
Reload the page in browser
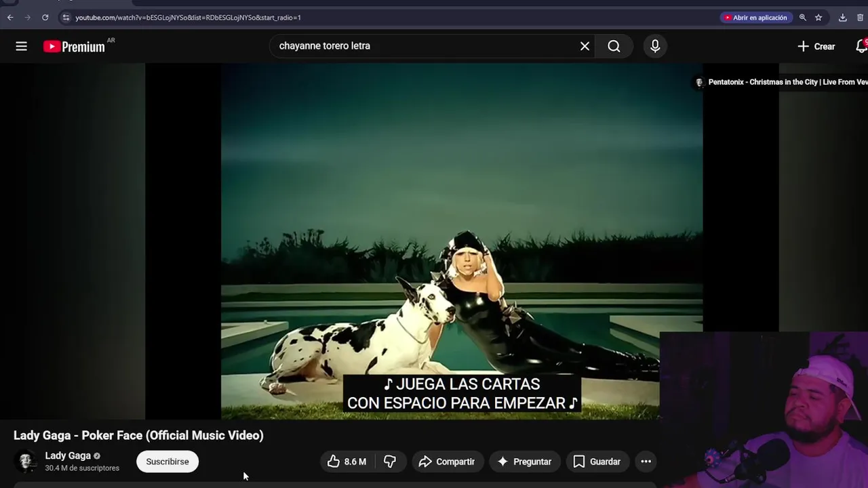coord(45,18)
